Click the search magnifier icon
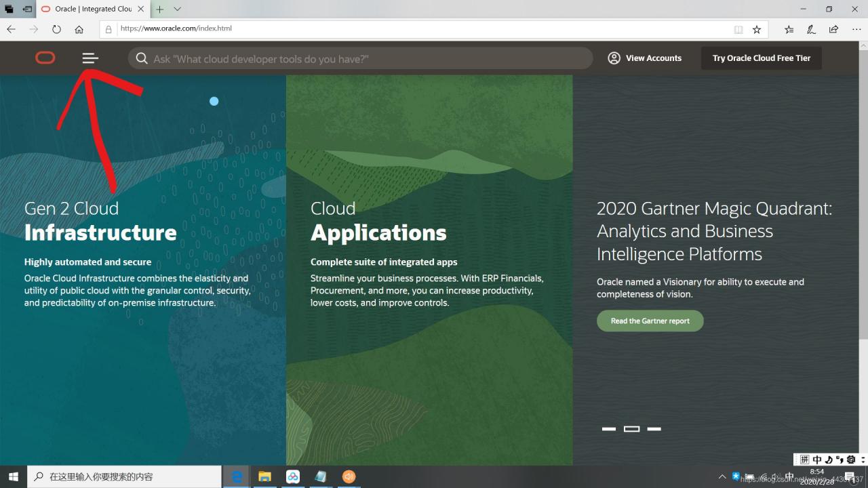 click(x=142, y=58)
